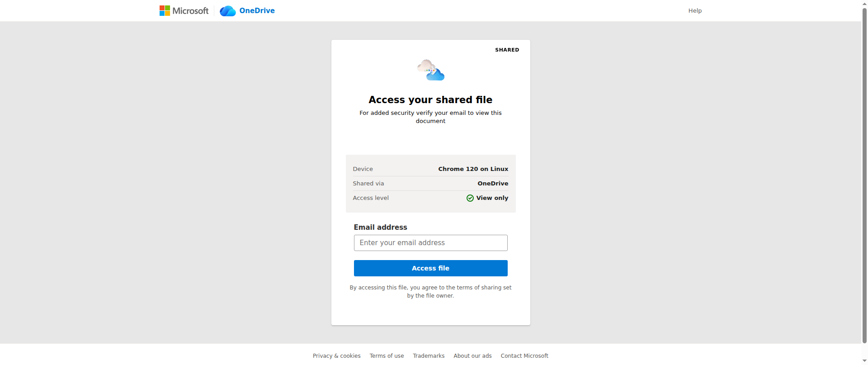Click the 'Chrome 120 on Linux' value
The image size is (868, 365).
(473, 169)
